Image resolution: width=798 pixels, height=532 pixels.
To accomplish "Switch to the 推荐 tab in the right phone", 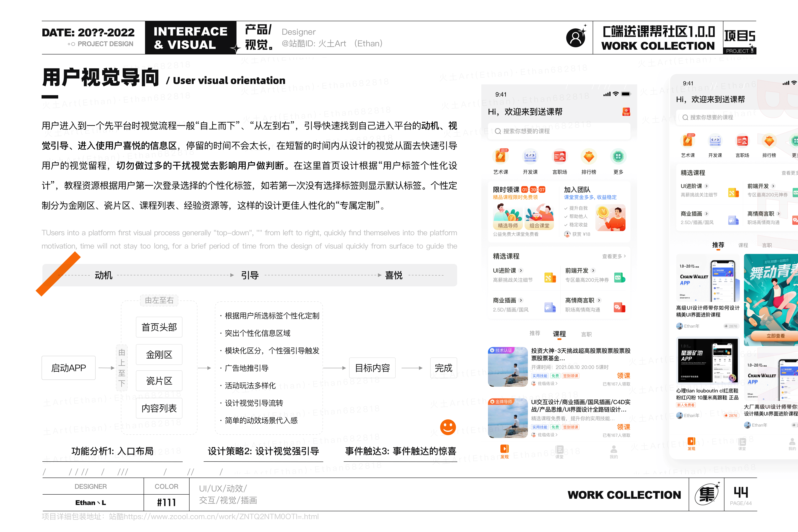I will coord(718,245).
